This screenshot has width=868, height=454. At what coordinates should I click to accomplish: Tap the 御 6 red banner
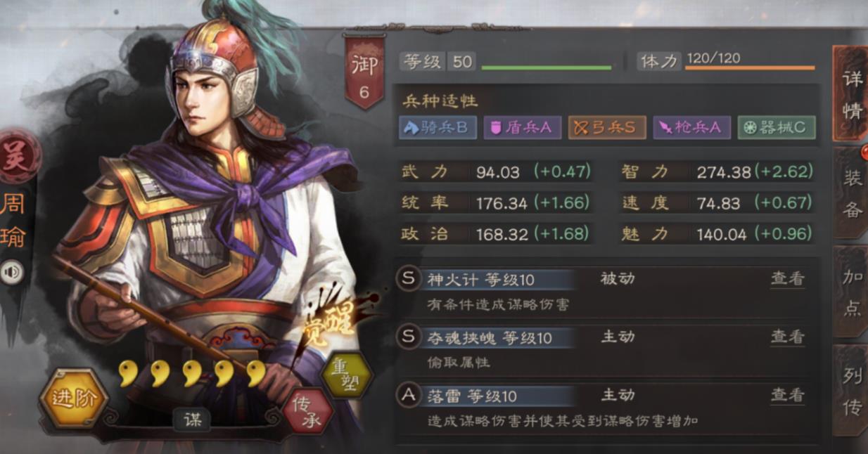pyautogui.click(x=364, y=73)
